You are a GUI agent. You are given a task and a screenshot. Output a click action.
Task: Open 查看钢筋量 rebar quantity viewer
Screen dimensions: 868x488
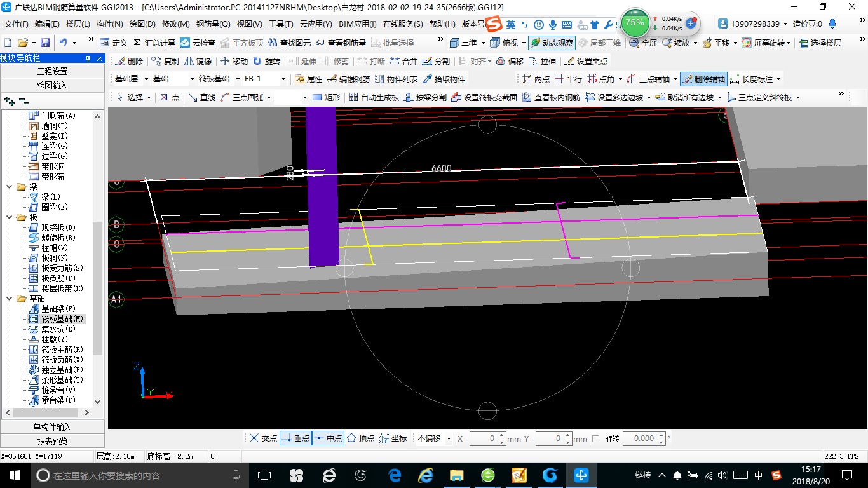(x=341, y=43)
